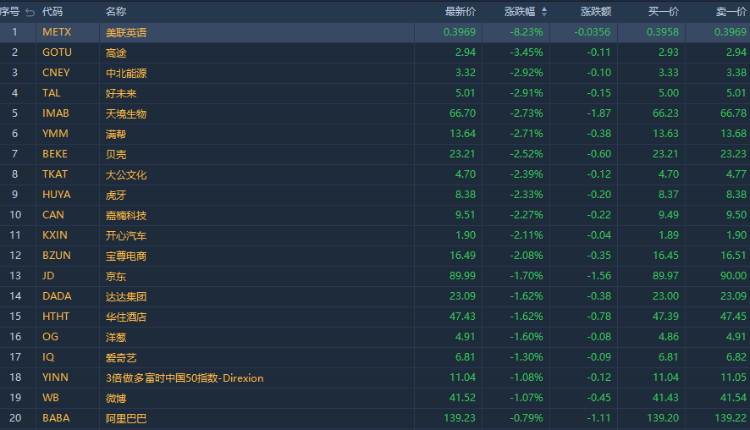Click BABA bid price 139.20

[x=663, y=418]
